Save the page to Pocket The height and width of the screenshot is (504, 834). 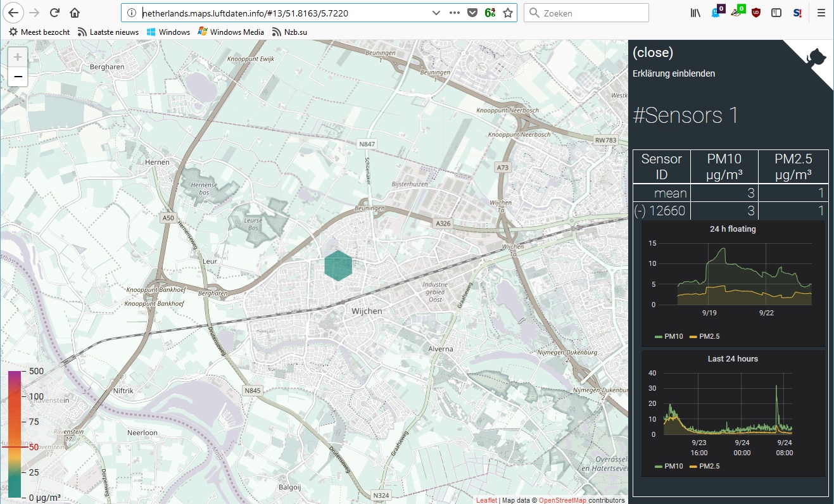coord(472,13)
